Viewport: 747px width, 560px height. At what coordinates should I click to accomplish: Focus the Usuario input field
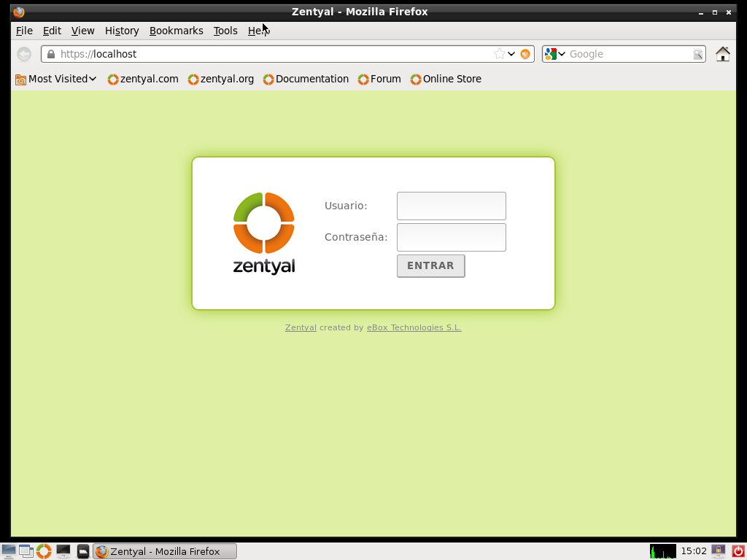451,206
